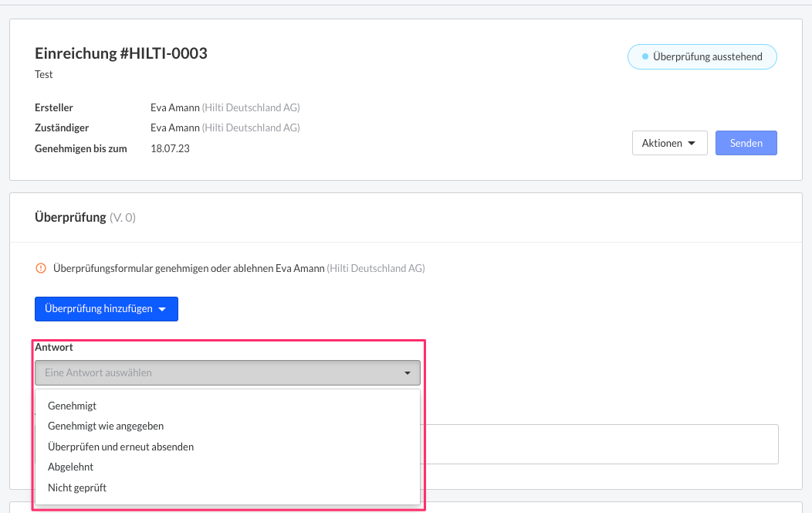Click the Einreichung #HILTI-0003 heading
The width and height of the screenshot is (812, 513).
click(x=121, y=53)
